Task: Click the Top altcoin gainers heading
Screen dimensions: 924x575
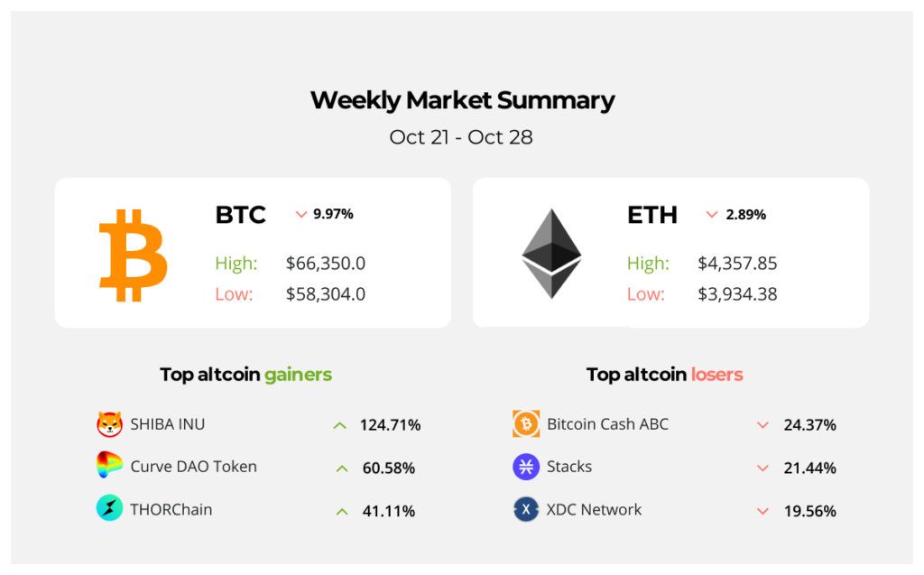Action: [x=245, y=374]
